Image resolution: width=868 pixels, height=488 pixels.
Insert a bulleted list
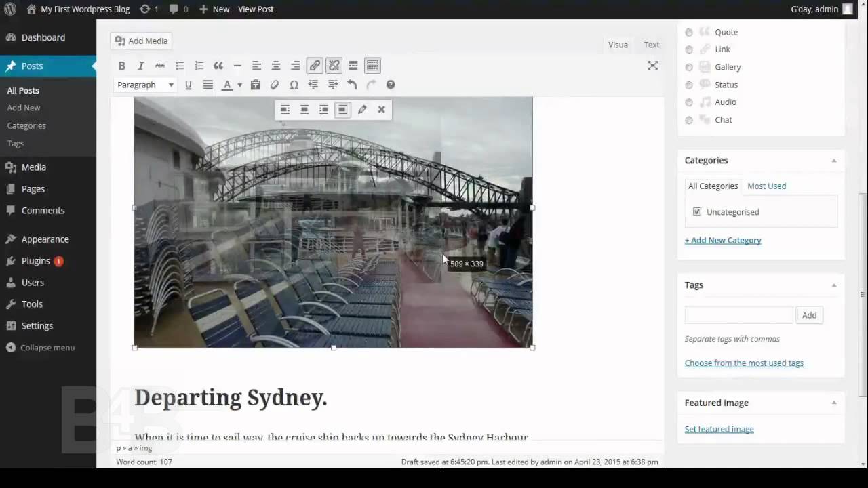(180, 66)
